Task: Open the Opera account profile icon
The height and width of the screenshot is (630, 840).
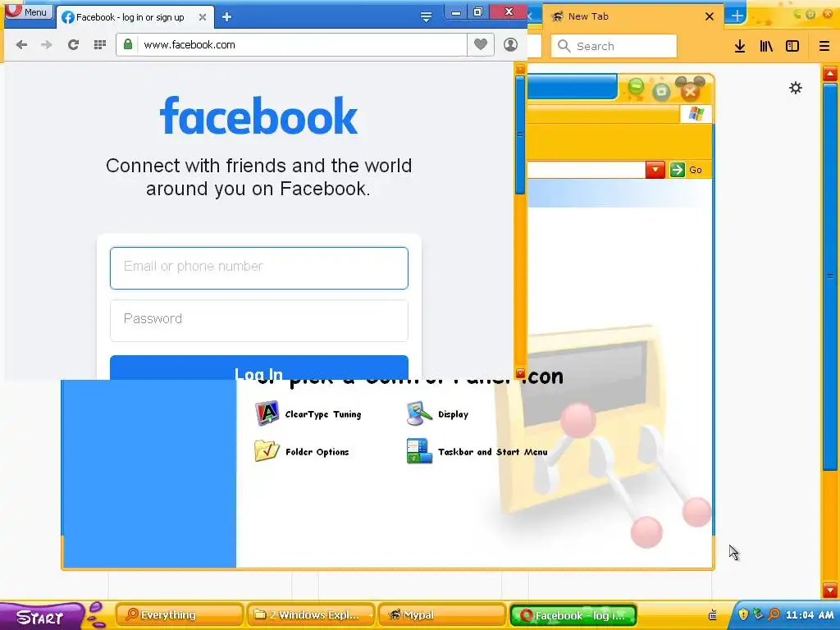Action: pos(510,44)
